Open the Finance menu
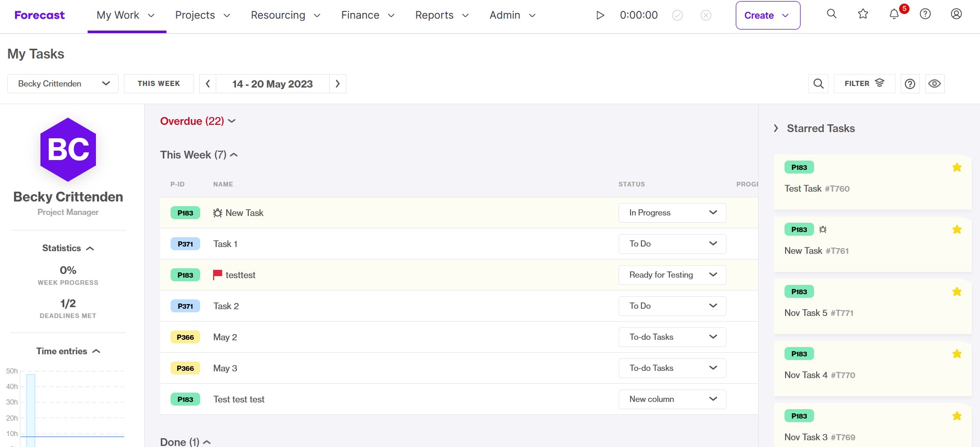This screenshot has width=980, height=447. click(x=368, y=16)
